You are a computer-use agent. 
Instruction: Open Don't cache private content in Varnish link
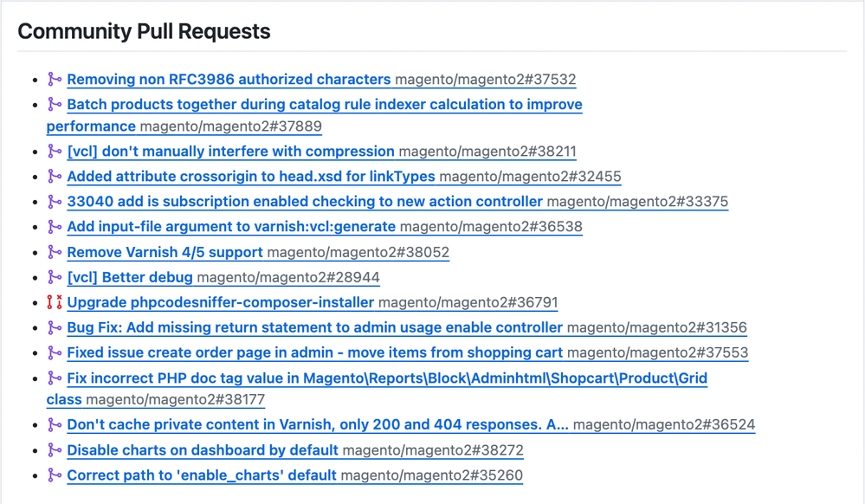[x=317, y=424]
